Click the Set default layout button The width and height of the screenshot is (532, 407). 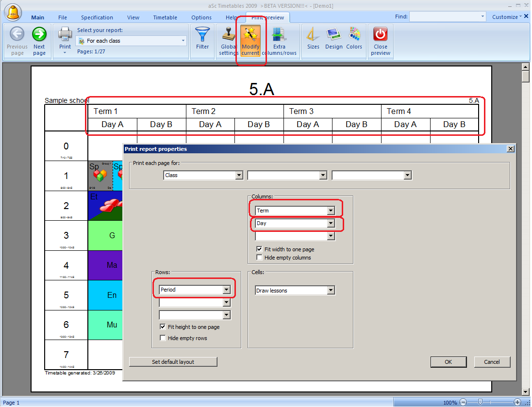click(173, 362)
